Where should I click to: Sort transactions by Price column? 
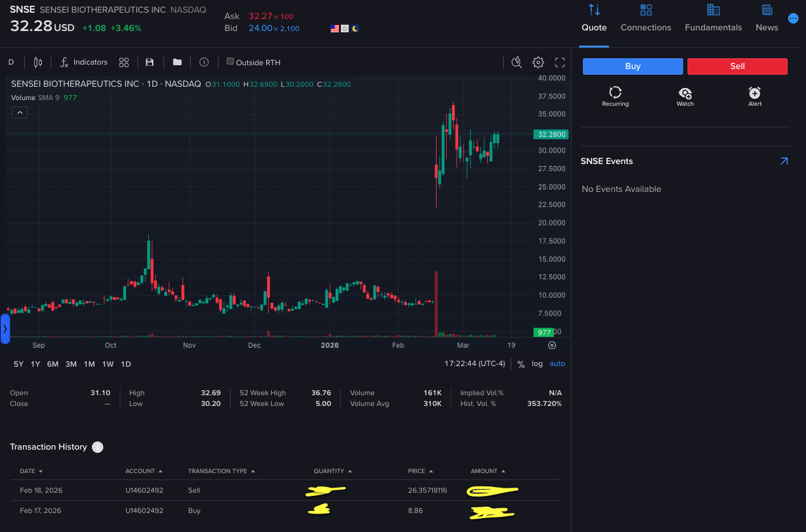click(421, 471)
